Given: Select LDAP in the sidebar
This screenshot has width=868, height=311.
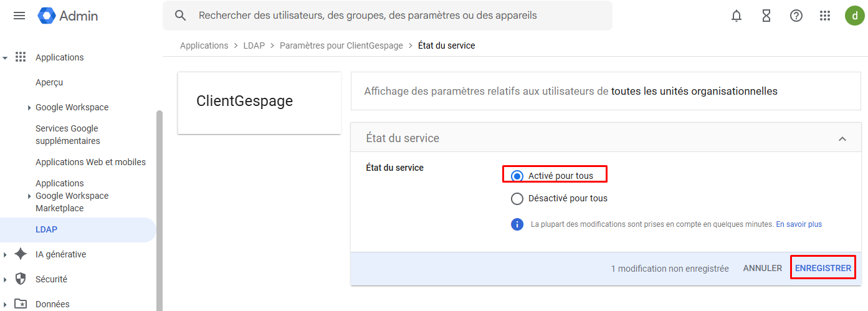Looking at the screenshot, I should (78, 229).
